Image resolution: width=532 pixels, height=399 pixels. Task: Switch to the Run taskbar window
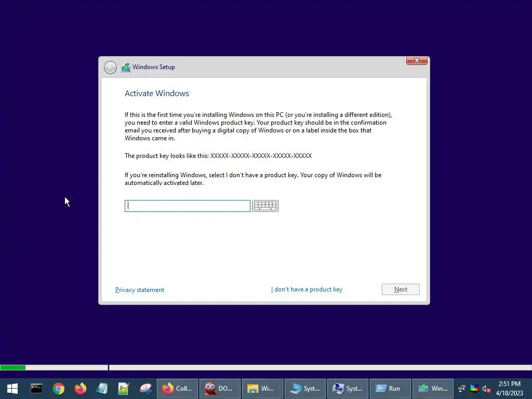point(390,389)
